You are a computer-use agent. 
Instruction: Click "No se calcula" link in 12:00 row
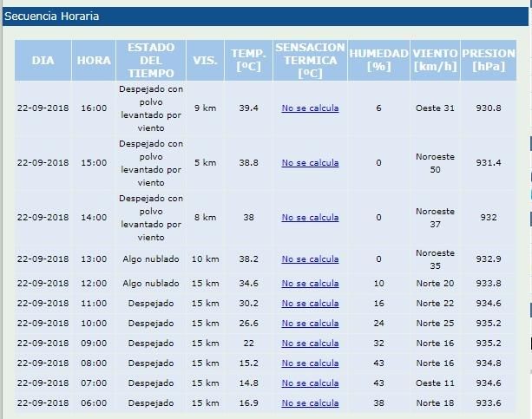tap(310, 283)
